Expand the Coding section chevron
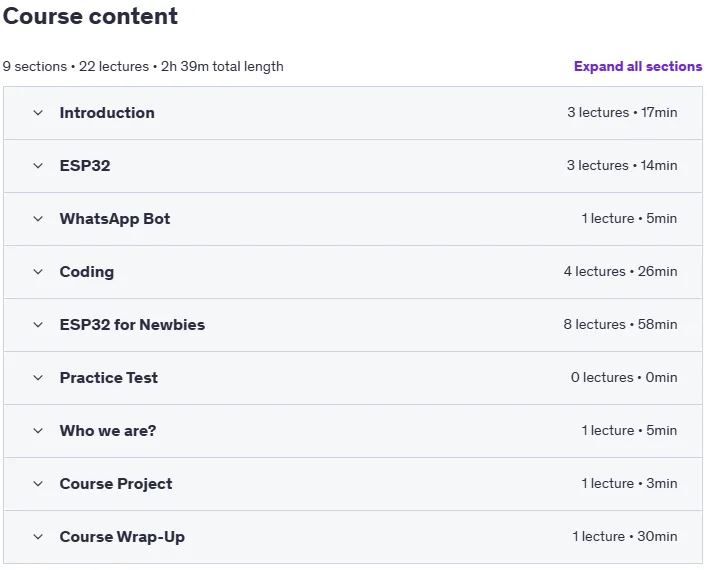Viewport: 707px width, 570px height. pos(38,272)
